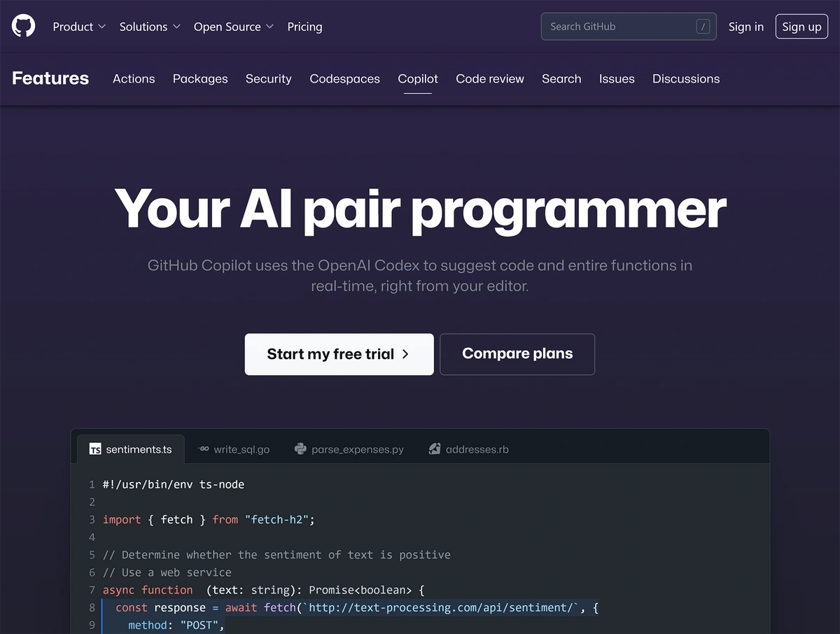The image size is (840, 634).
Task: Switch to the Codespaces features tab
Action: tap(344, 79)
